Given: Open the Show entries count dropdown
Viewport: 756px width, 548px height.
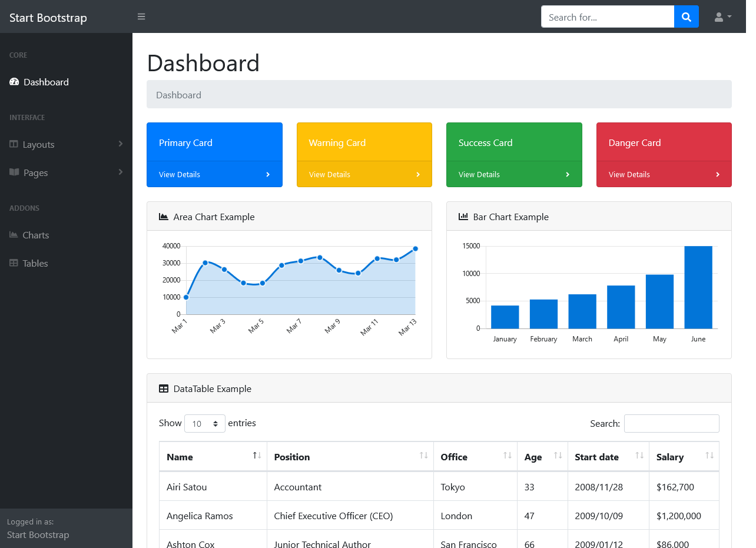Looking at the screenshot, I should [204, 423].
